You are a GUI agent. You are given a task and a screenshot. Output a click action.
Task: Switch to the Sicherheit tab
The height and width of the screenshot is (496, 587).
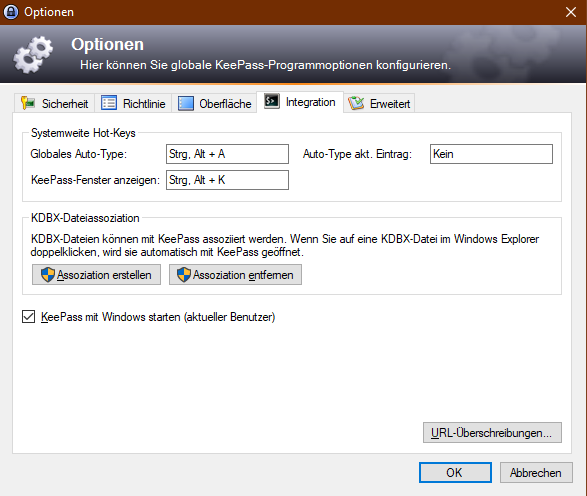point(55,103)
